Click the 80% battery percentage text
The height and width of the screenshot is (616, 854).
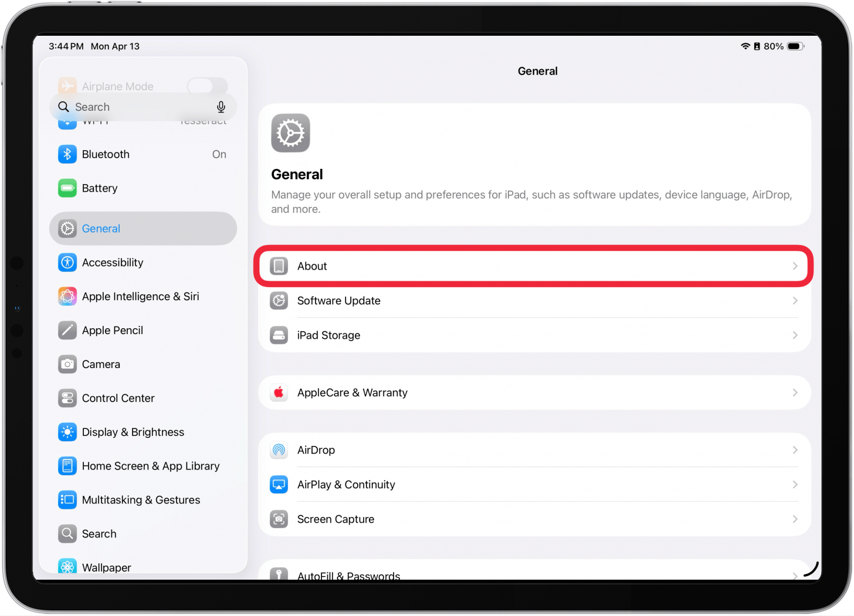tap(774, 46)
